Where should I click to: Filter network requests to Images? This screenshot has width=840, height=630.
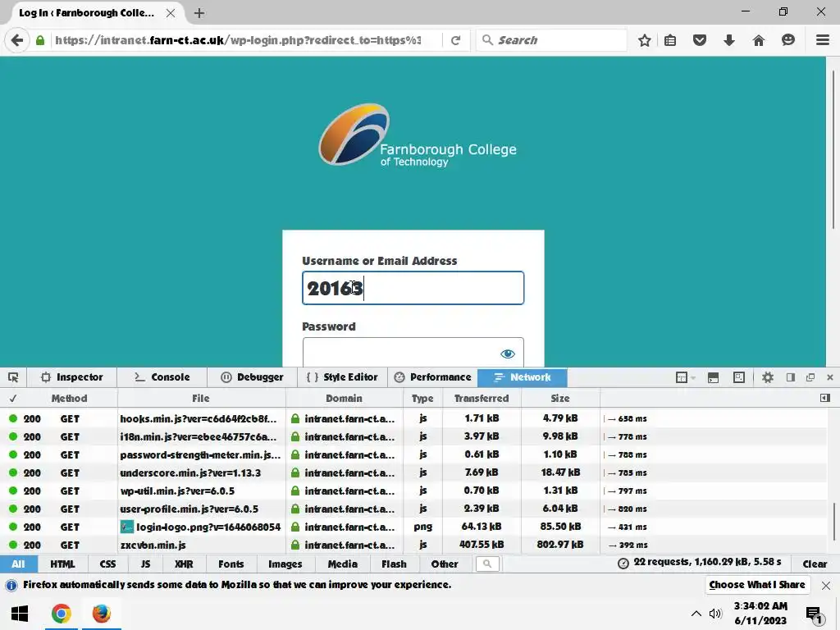click(285, 564)
